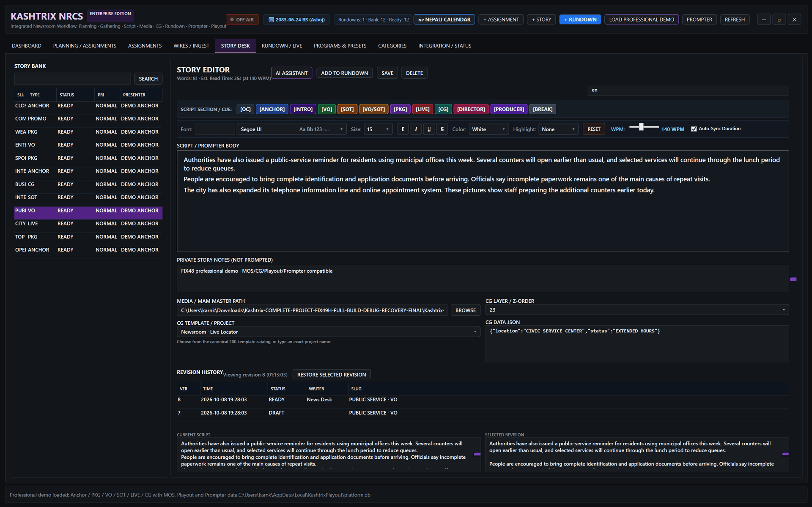Open the Segoe UI font dropdown
This screenshot has width=812, height=507.
pos(292,129)
